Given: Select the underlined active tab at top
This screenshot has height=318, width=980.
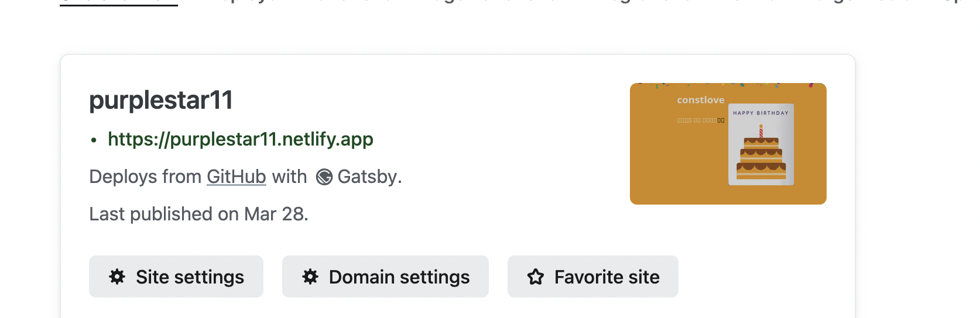Looking at the screenshot, I should point(119,2).
